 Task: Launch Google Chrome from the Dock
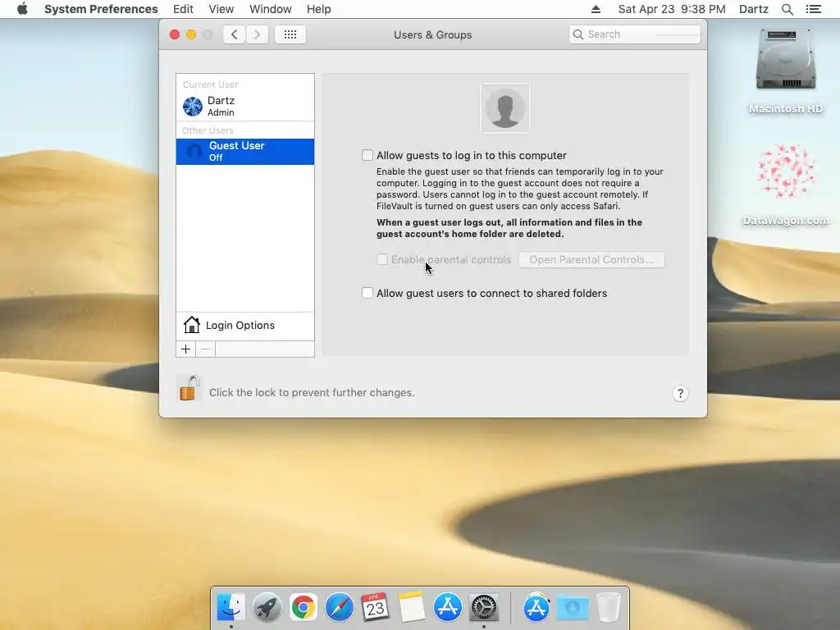[x=304, y=608]
